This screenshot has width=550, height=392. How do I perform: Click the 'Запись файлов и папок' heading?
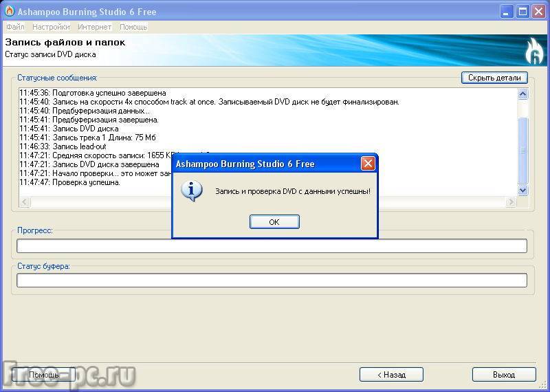pos(65,43)
